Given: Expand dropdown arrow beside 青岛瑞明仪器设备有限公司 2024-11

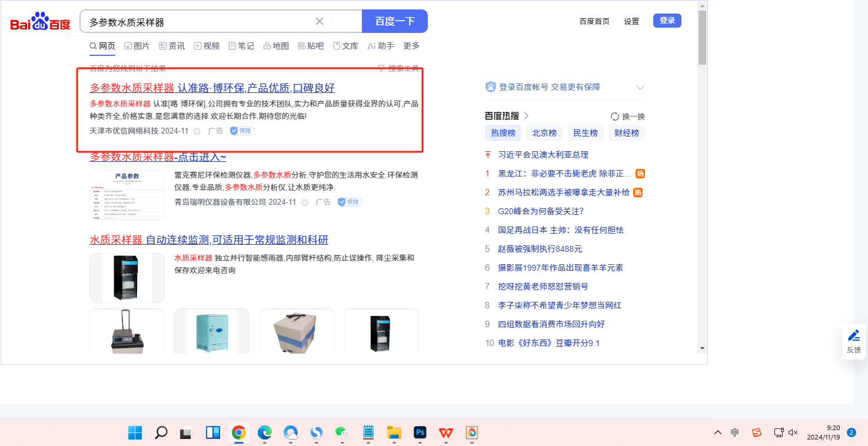Looking at the screenshot, I should pos(305,202).
